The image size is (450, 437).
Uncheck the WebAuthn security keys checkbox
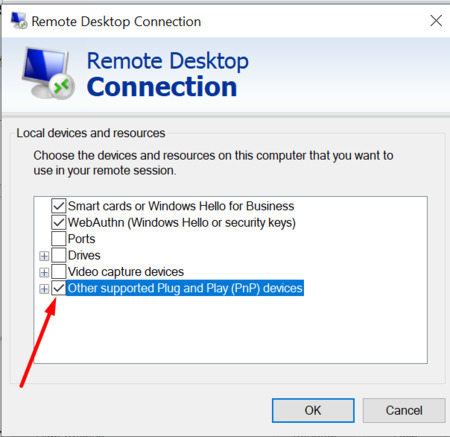tap(58, 222)
